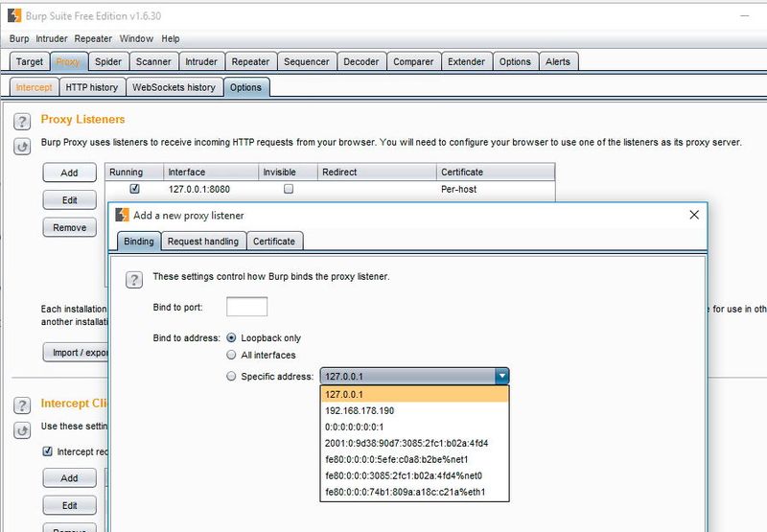Close the Add a new proxy listener dialog
The height and width of the screenshot is (532, 767).
tap(693, 215)
